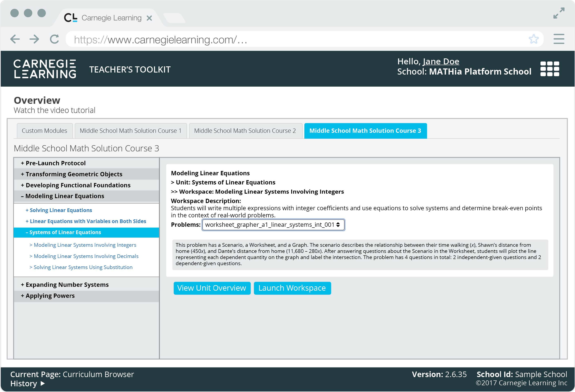Expand Expanding Number Systems module
Image resolution: width=575 pixels, height=392 pixels.
(x=86, y=285)
